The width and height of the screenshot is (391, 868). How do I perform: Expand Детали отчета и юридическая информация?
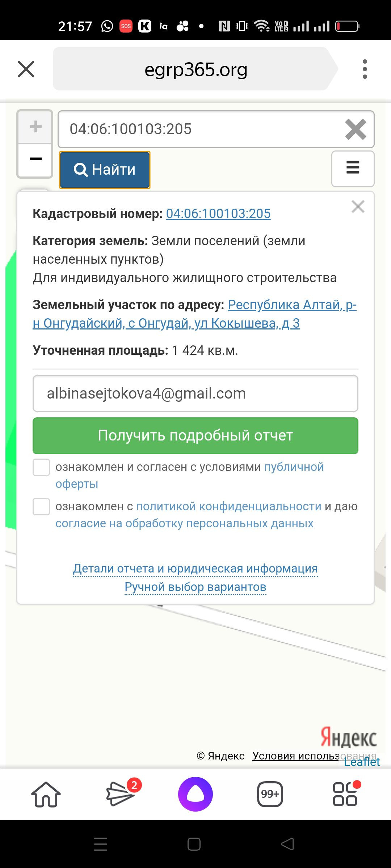195,569
